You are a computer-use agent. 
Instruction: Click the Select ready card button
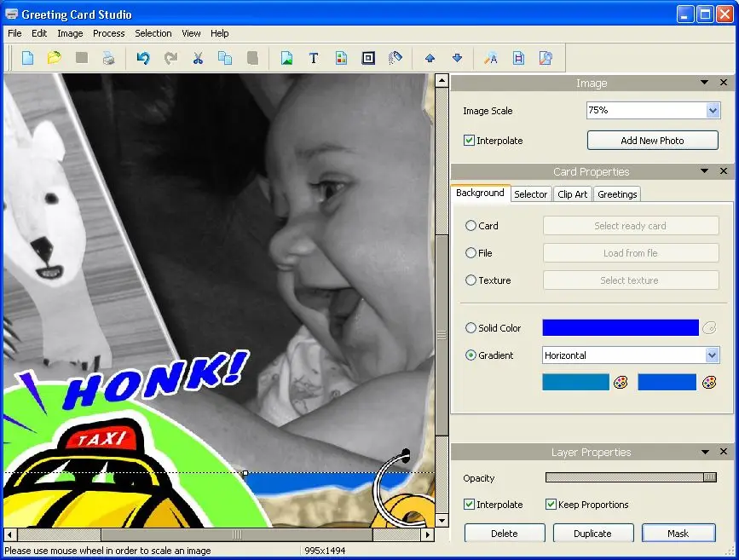point(631,226)
